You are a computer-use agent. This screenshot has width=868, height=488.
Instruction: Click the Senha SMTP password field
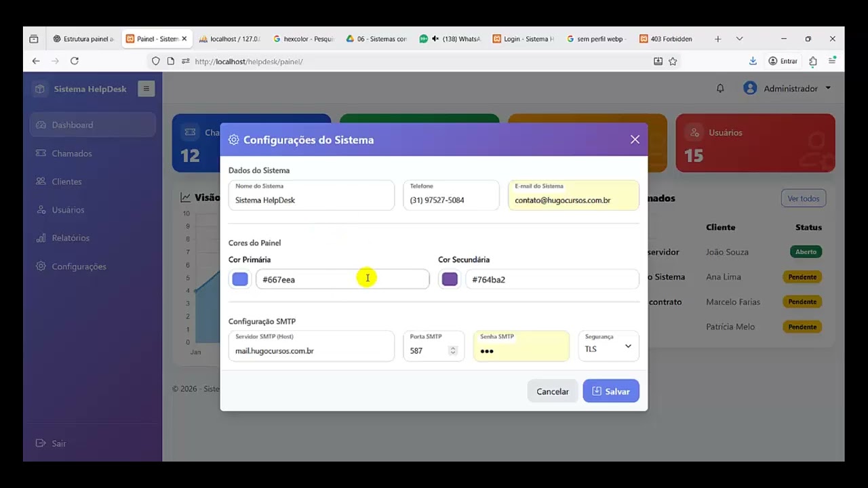[521, 346]
